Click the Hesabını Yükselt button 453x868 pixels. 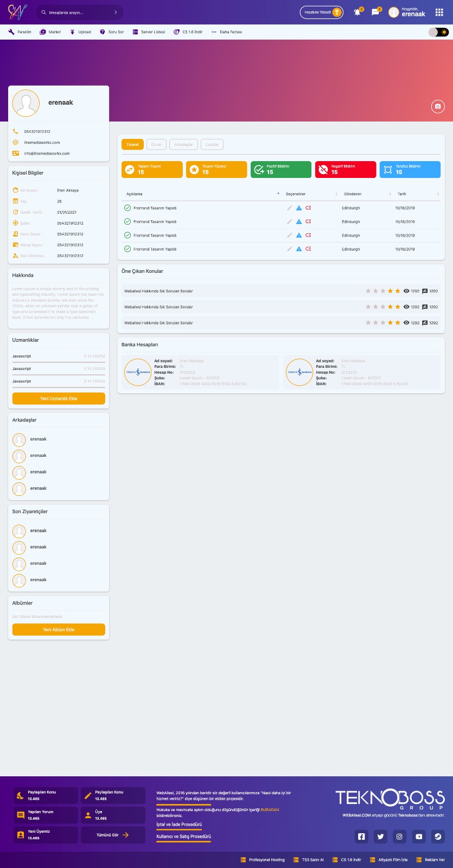coord(322,12)
